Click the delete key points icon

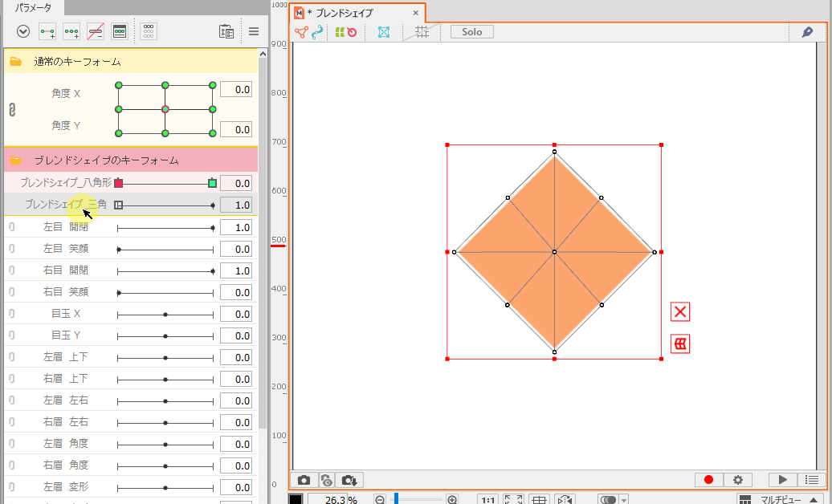(x=95, y=31)
